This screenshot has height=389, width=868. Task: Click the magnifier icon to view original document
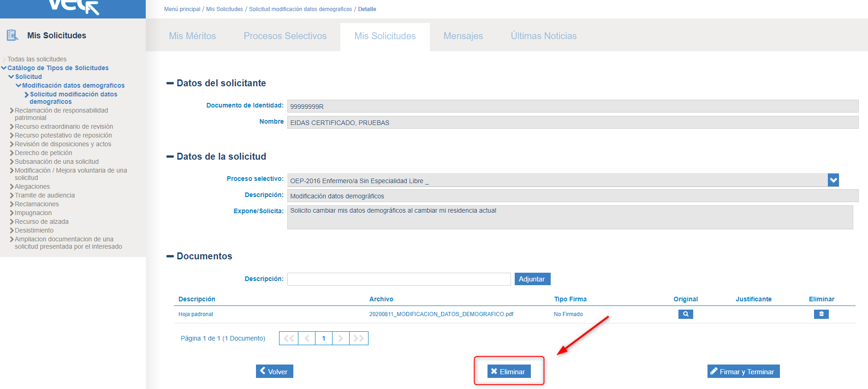pyautogui.click(x=685, y=314)
